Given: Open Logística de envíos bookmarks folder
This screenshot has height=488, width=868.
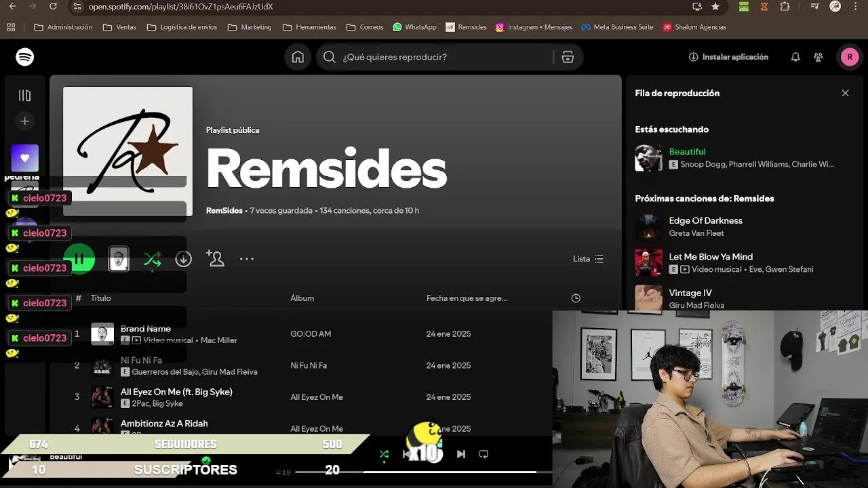Looking at the screenshot, I should [182, 27].
